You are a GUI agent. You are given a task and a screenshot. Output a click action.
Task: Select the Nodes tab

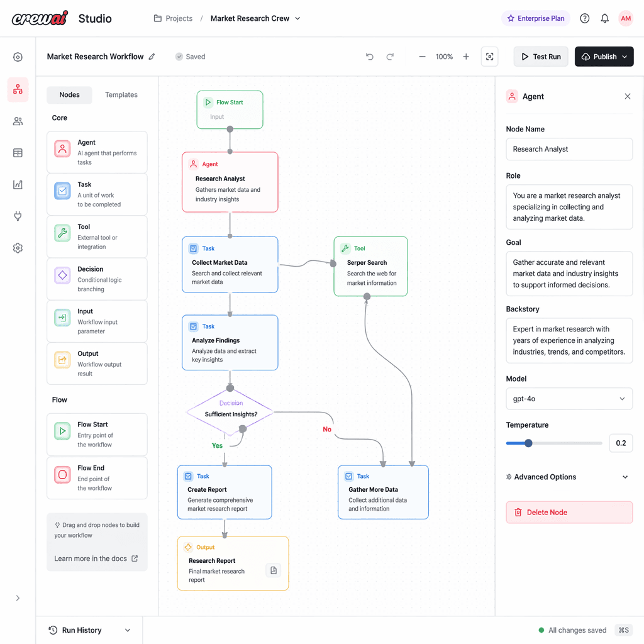tap(69, 94)
